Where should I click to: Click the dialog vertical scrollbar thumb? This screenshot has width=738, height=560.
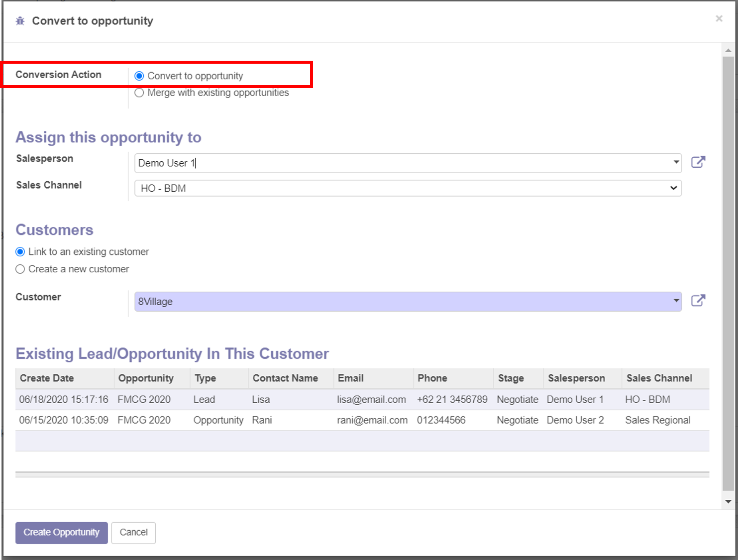click(728, 274)
